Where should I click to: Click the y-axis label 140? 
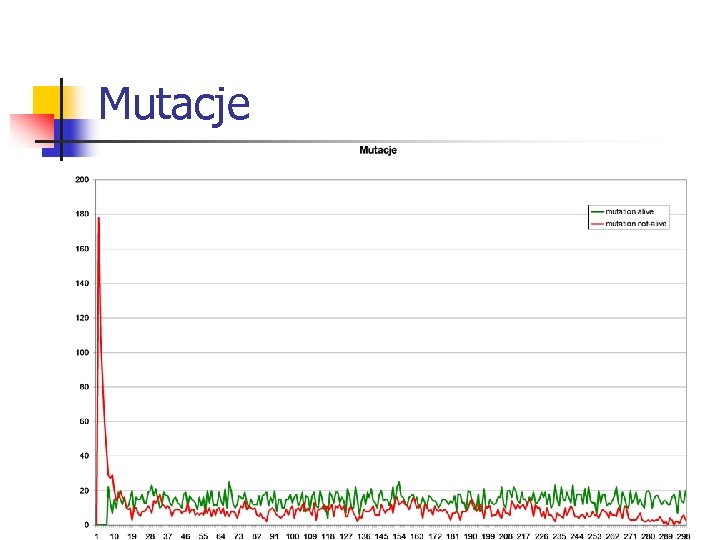tap(82, 283)
